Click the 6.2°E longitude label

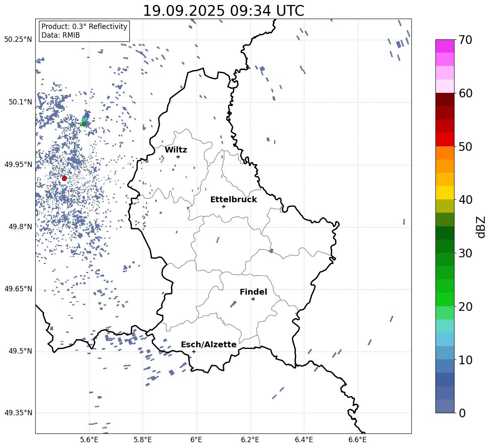(250, 440)
